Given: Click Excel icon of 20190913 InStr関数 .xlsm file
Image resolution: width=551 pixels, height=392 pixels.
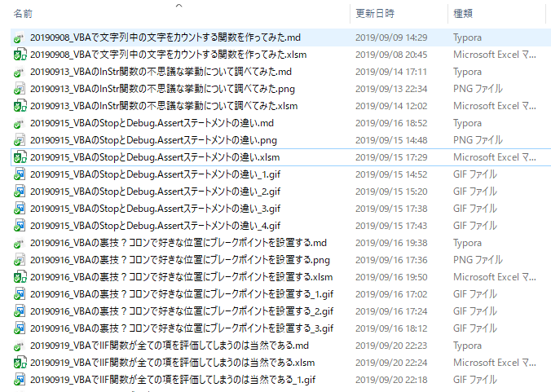Looking at the screenshot, I should click(20, 106).
